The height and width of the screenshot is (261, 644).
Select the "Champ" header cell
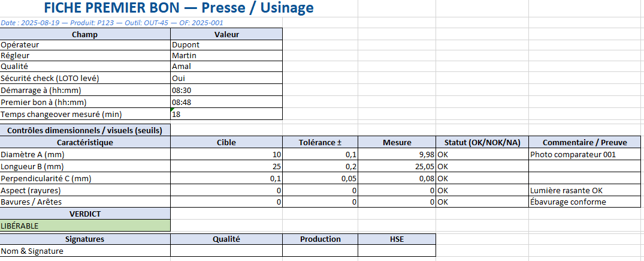click(x=84, y=34)
